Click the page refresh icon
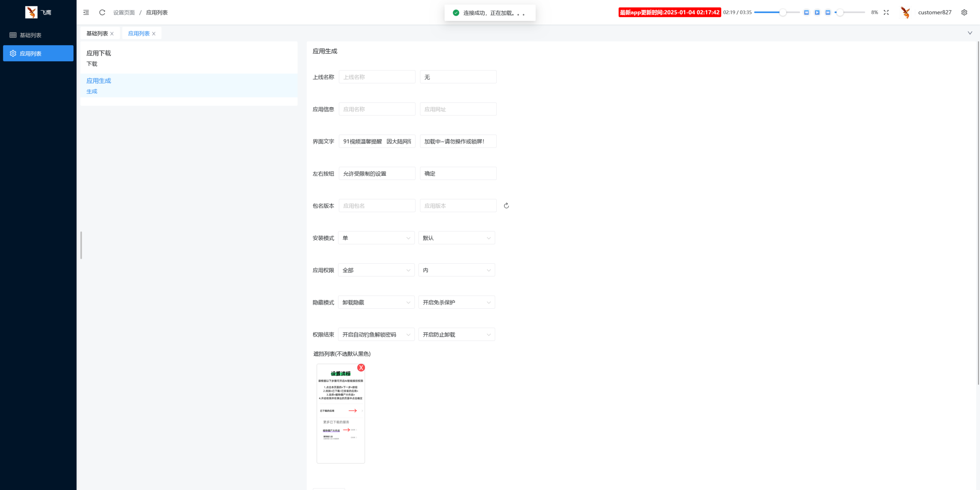The height and width of the screenshot is (490, 980). [x=102, y=12]
